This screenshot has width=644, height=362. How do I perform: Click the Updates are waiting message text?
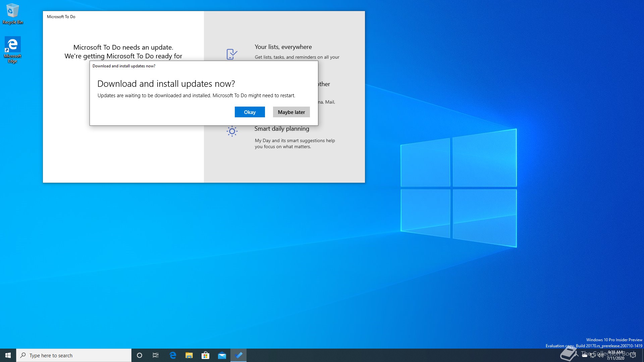196,96
